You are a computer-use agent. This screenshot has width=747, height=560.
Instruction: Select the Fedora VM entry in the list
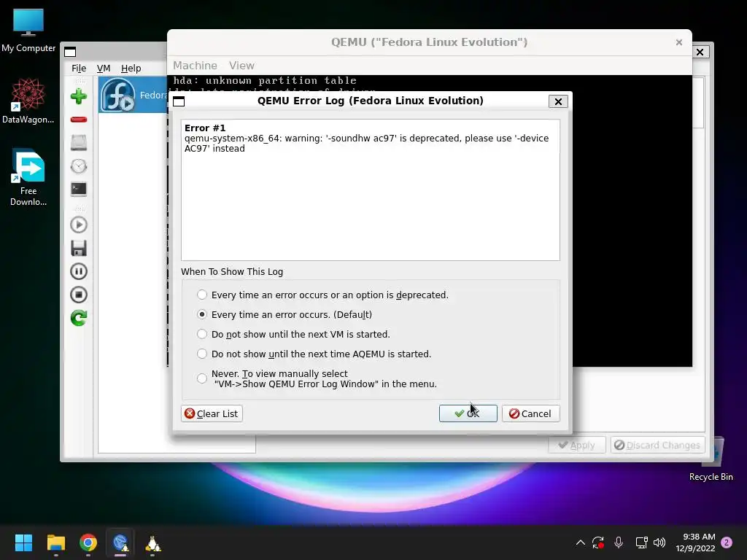133,95
